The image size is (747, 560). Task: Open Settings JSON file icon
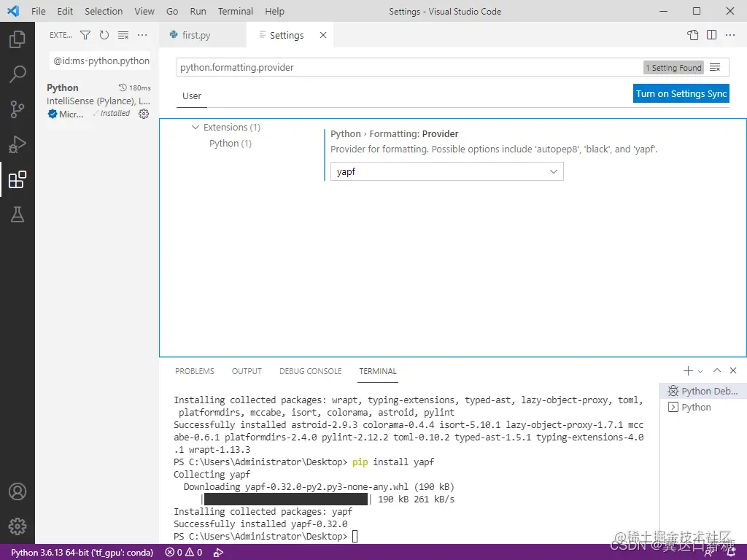[x=693, y=35]
